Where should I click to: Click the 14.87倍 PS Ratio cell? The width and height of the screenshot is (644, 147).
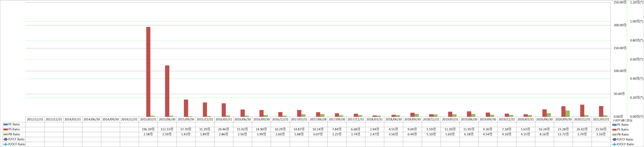coord(299,130)
